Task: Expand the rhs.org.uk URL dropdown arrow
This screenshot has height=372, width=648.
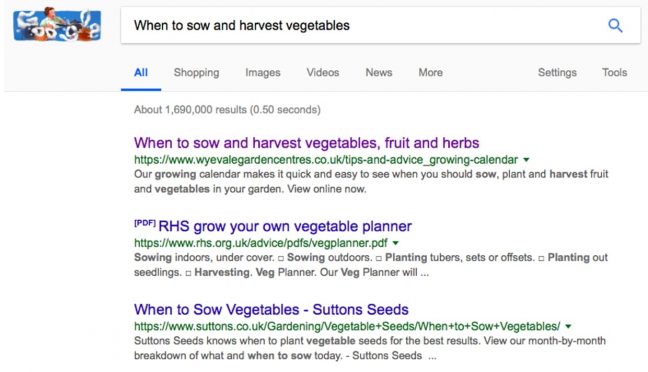Action: click(x=395, y=243)
